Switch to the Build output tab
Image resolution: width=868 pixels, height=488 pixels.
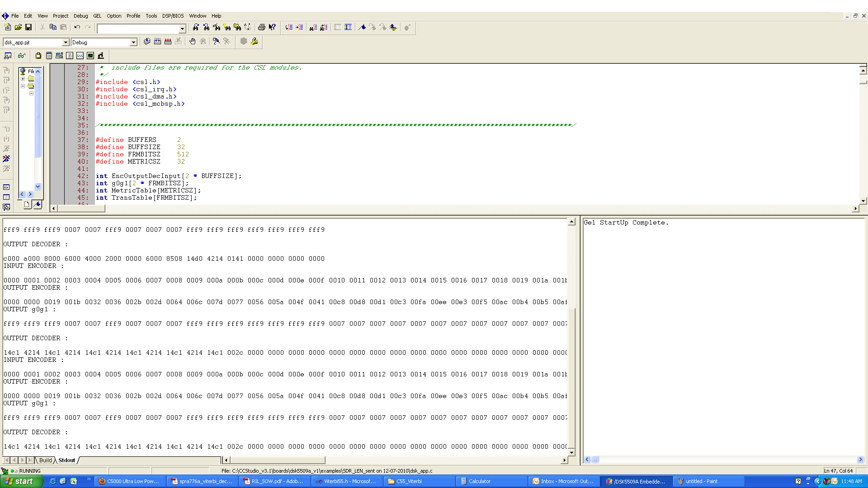[x=45, y=460]
